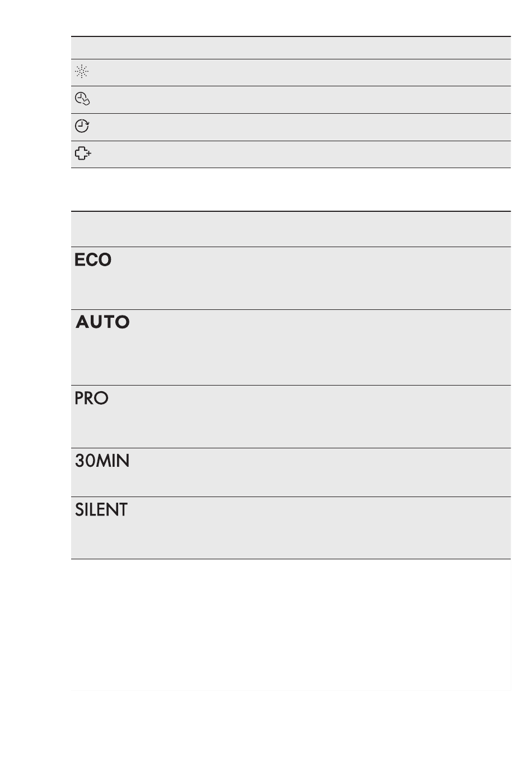This screenshot has height=770, width=532.
Task: Click the clock with circular arrow icon
Action: 82,126
